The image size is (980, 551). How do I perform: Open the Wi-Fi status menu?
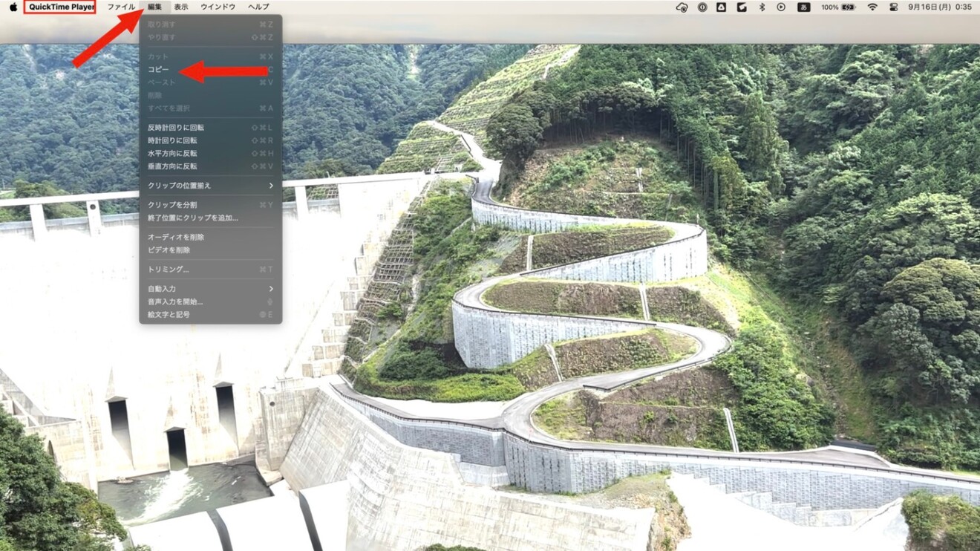point(872,7)
